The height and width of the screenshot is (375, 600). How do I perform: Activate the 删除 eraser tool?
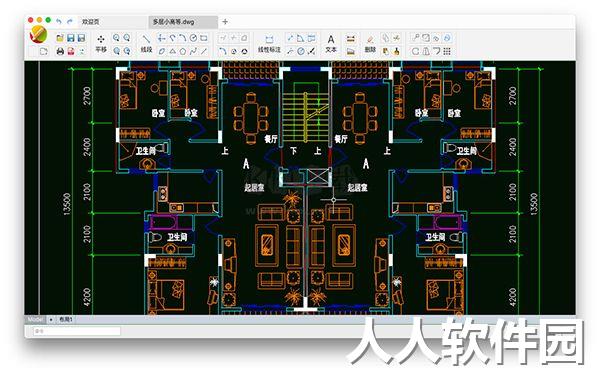click(x=370, y=44)
